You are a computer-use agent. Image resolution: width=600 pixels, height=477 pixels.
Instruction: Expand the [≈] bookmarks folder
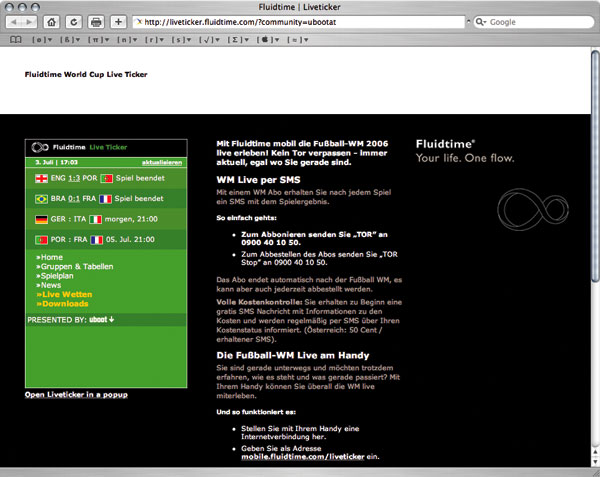[x=298, y=40]
